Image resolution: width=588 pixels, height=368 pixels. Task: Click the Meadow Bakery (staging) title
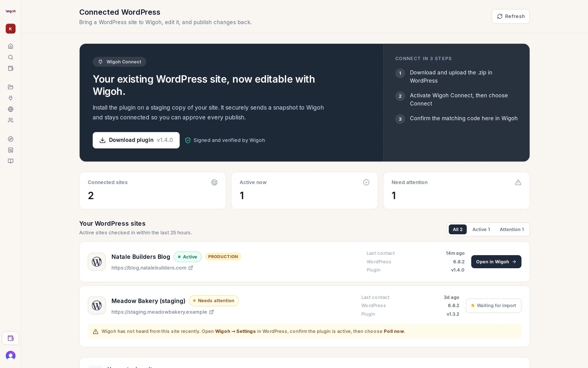[x=148, y=301]
